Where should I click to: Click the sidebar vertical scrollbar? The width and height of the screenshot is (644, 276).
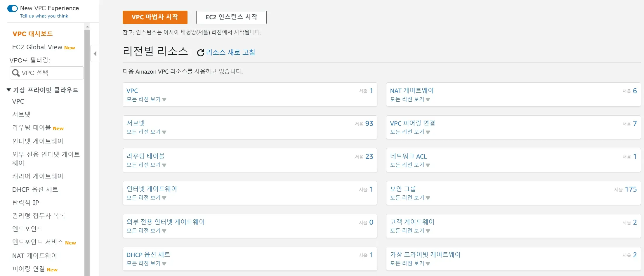[x=87, y=146]
